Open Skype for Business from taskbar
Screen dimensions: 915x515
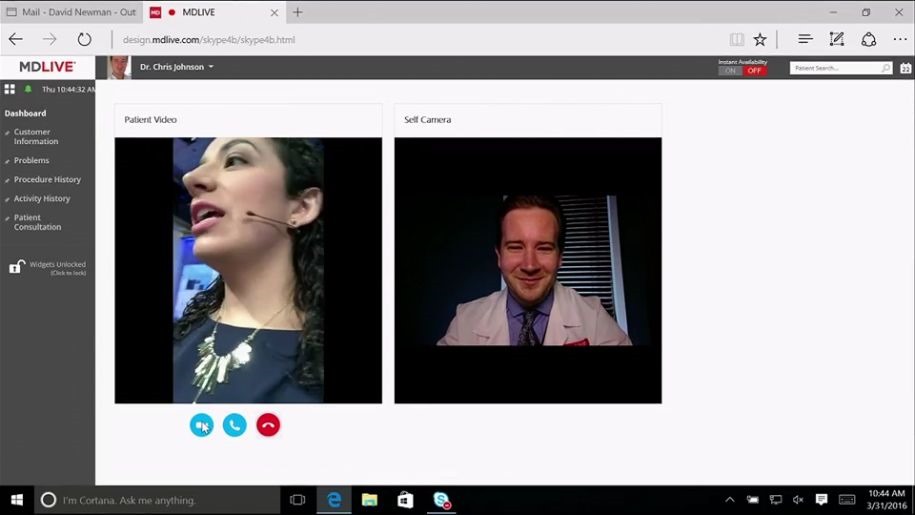point(442,500)
